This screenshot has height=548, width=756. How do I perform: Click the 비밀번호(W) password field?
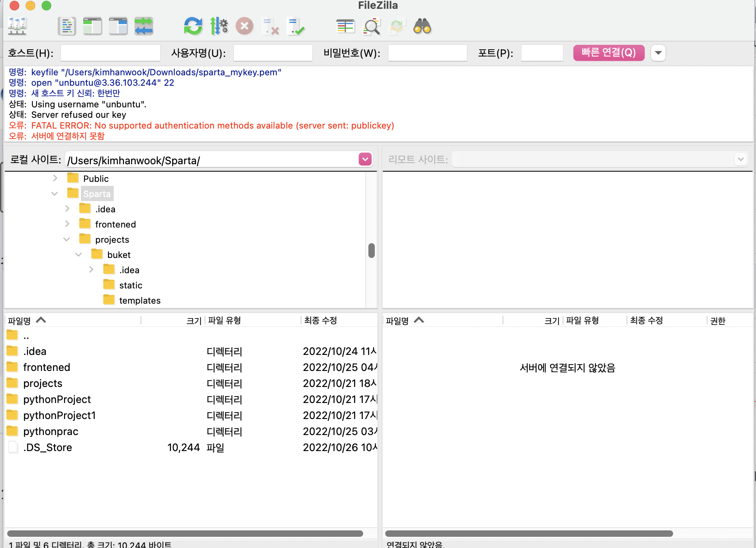click(x=428, y=53)
